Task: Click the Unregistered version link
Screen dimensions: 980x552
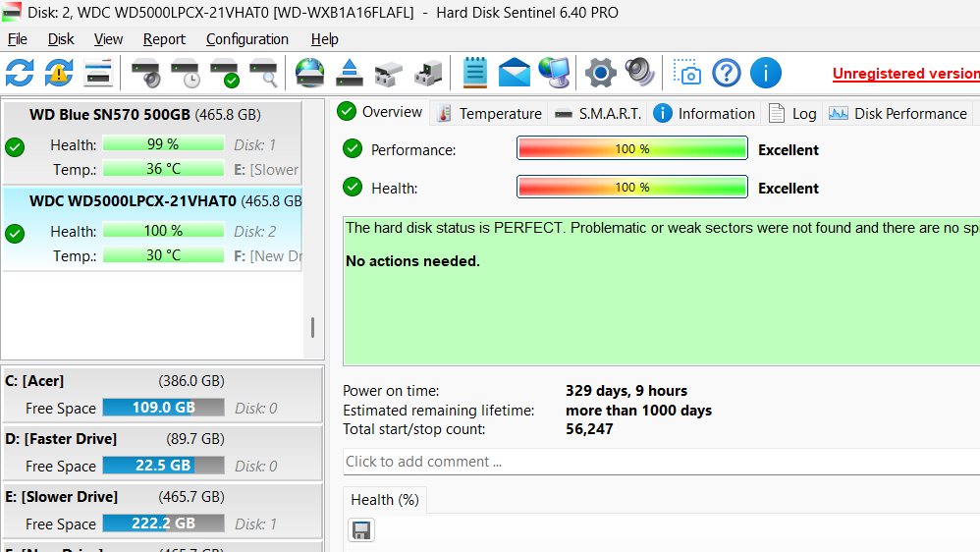Action: pyautogui.click(x=905, y=73)
